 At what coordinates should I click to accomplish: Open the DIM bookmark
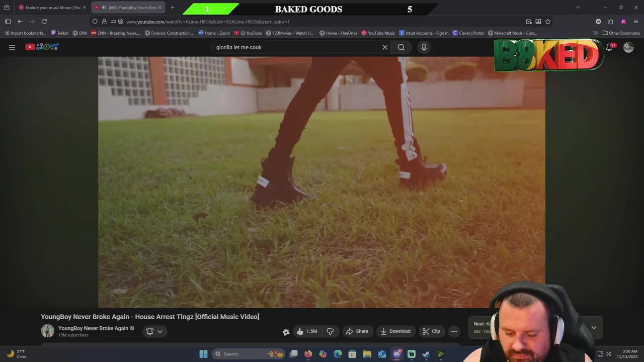pos(79,33)
